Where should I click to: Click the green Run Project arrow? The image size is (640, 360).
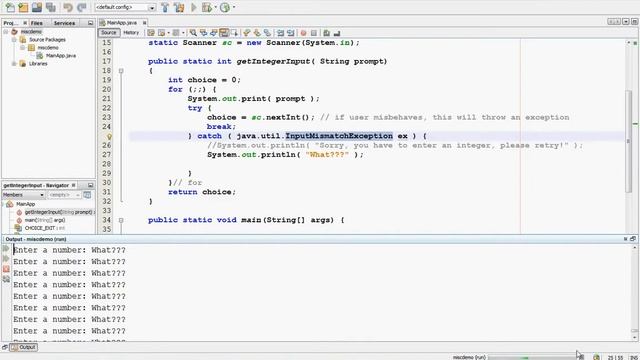click(194, 7)
